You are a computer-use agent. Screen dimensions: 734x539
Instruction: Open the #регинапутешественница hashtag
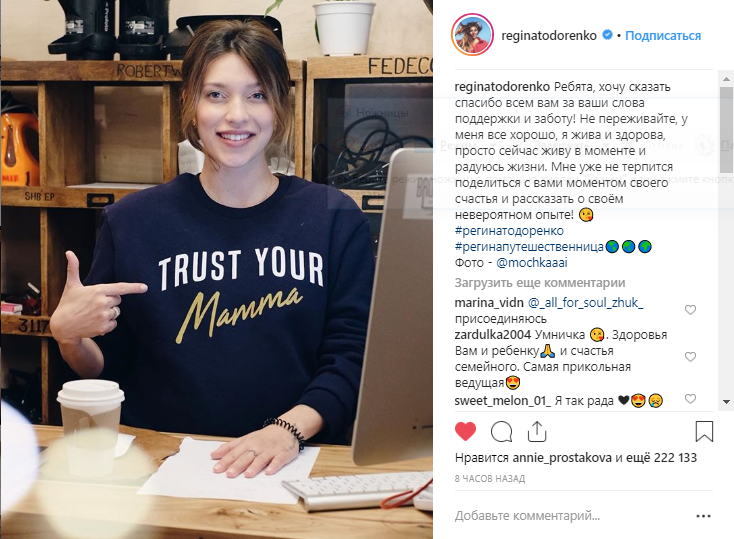pos(529,247)
